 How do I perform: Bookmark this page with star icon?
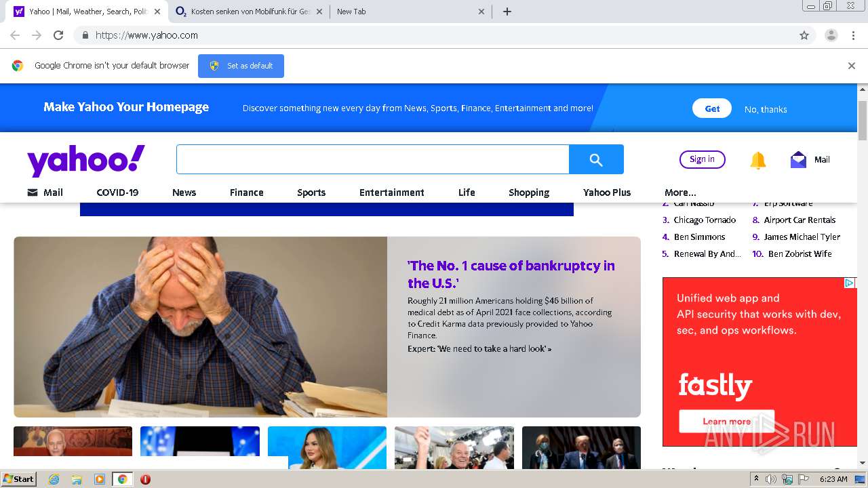(804, 35)
